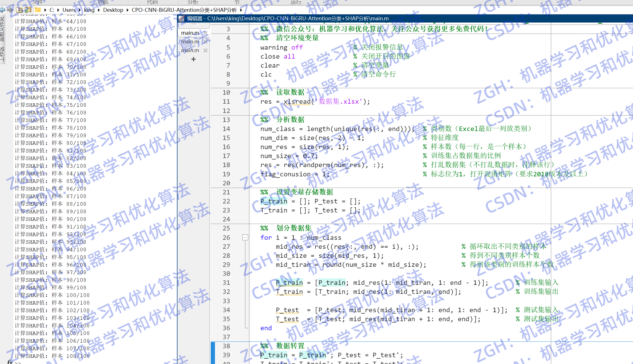
Task: Click the Desktop folder in address path
Action: [113, 10]
